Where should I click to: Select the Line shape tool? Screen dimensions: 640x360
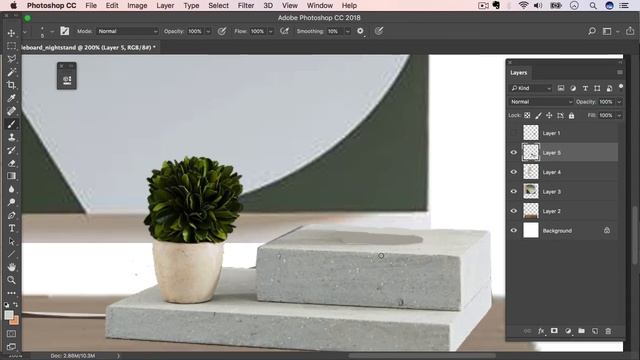pyautogui.click(x=11, y=254)
